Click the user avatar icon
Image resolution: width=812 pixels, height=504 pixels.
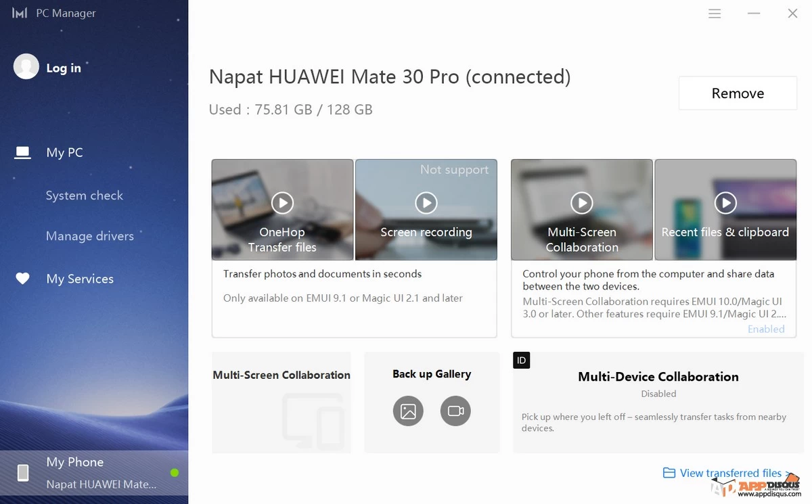pyautogui.click(x=26, y=66)
